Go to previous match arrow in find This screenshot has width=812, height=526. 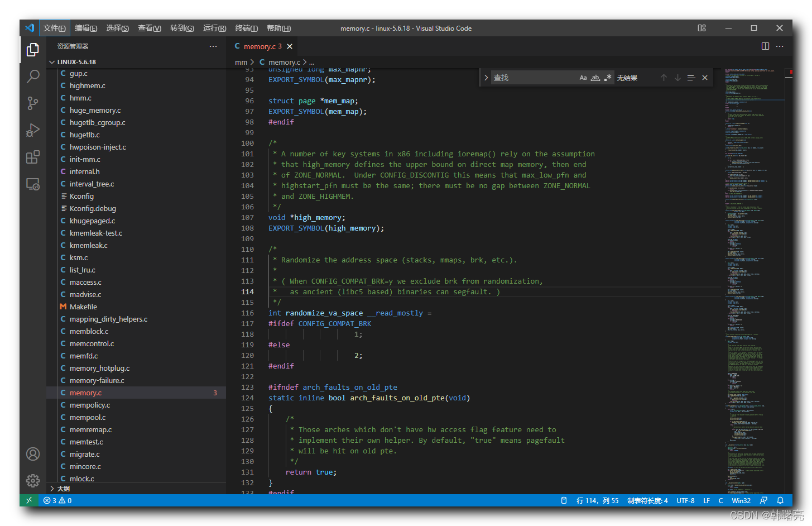click(664, 78)
